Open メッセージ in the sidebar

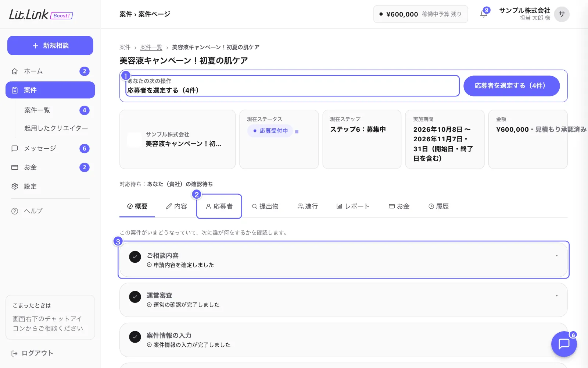point(50,148)
